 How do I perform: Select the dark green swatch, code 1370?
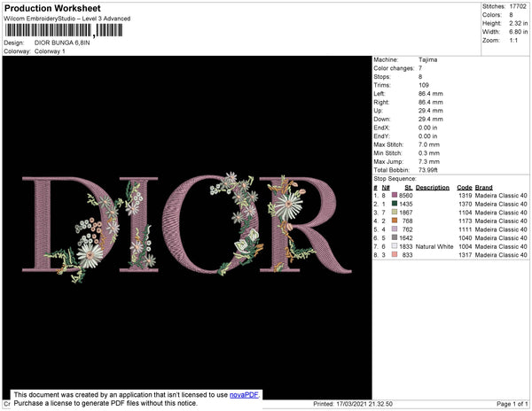coord(395,204)
